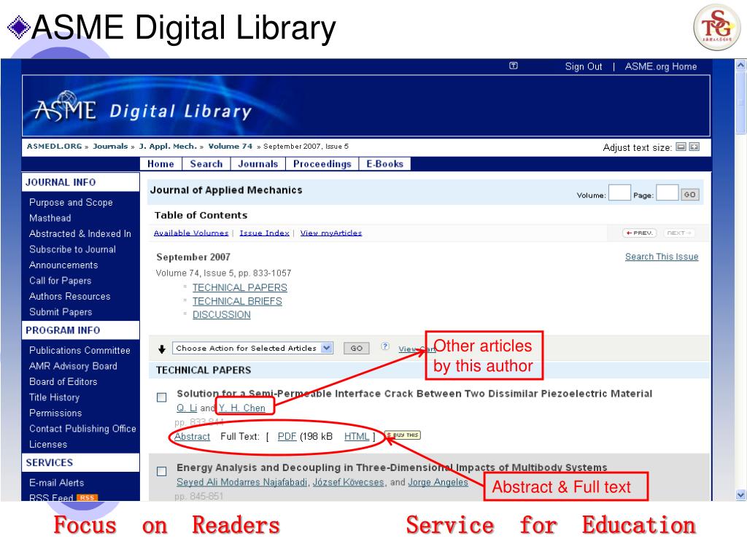Viewport: 747px width, 560px height.
Task: Open the Issue Index link
Action: pyautogui.click(x=264, y=233)
